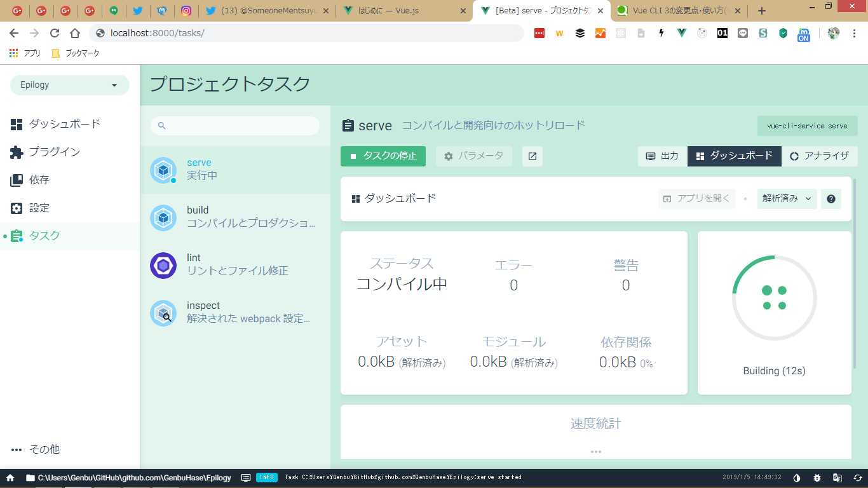The height and width of the screenshot is (488, 868).
Task: Click the home icon in the bottom status bar
Action: click(10, 477)
